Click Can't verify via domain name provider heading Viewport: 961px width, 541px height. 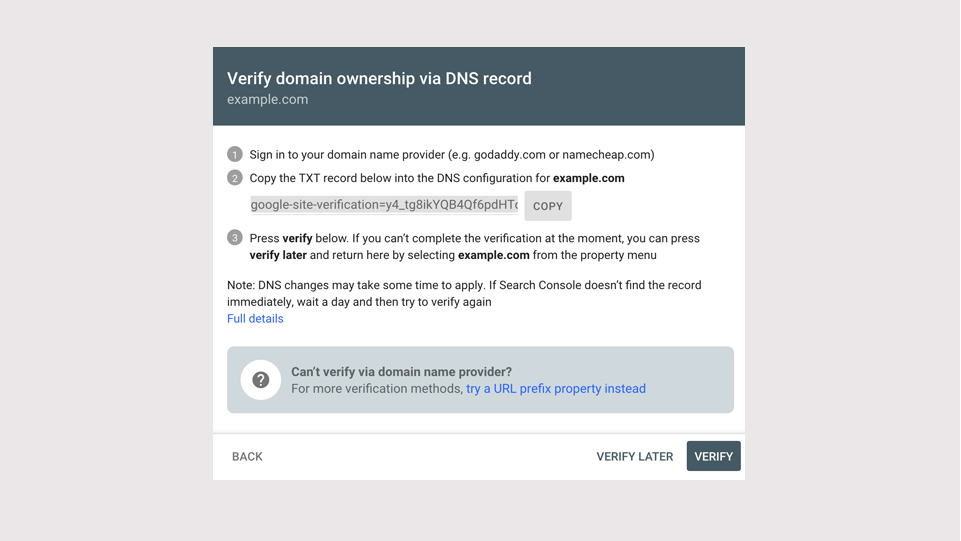coord(401,372)
